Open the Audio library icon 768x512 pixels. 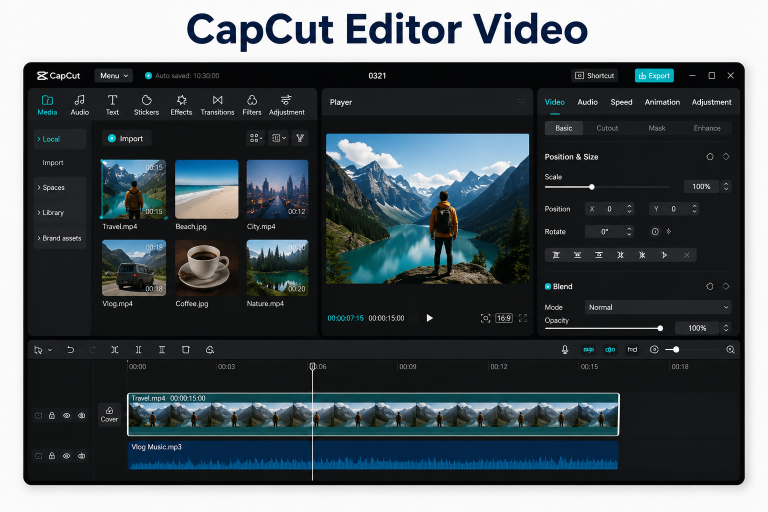pos(79,105)
